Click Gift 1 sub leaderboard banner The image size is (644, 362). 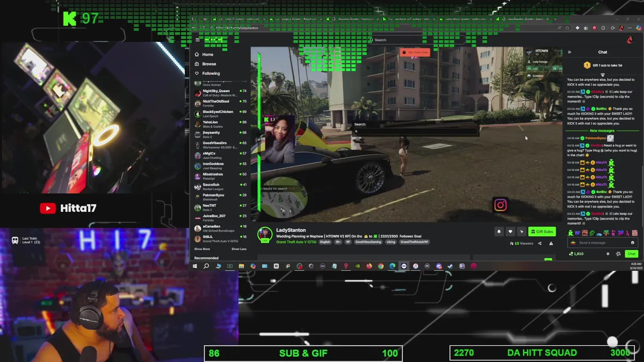(603, 65)
